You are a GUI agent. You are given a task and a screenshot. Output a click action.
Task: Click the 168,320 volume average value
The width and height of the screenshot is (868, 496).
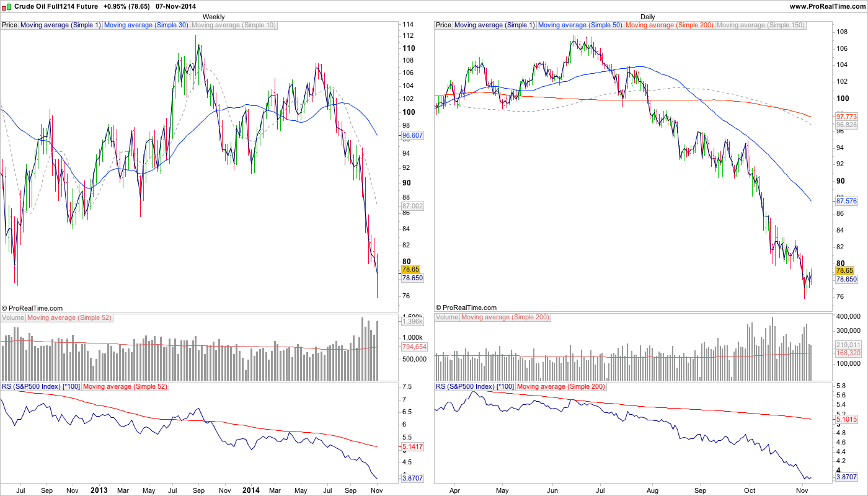pos(848,353)
